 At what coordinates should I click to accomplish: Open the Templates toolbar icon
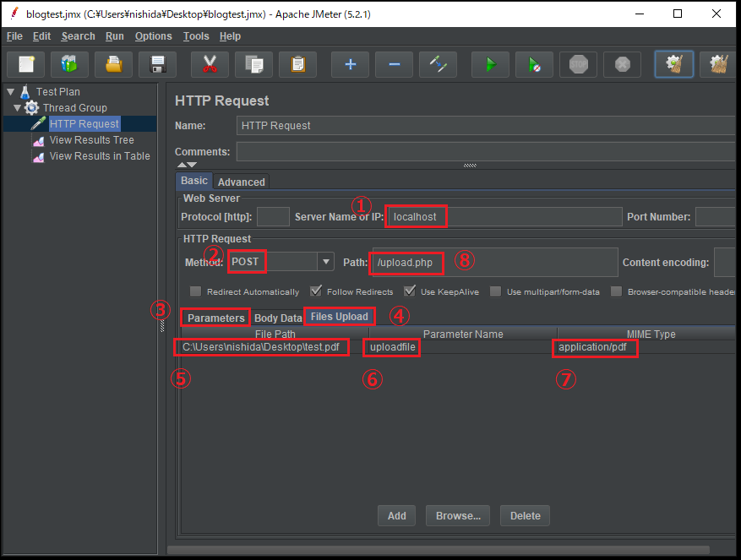point(69,64)
